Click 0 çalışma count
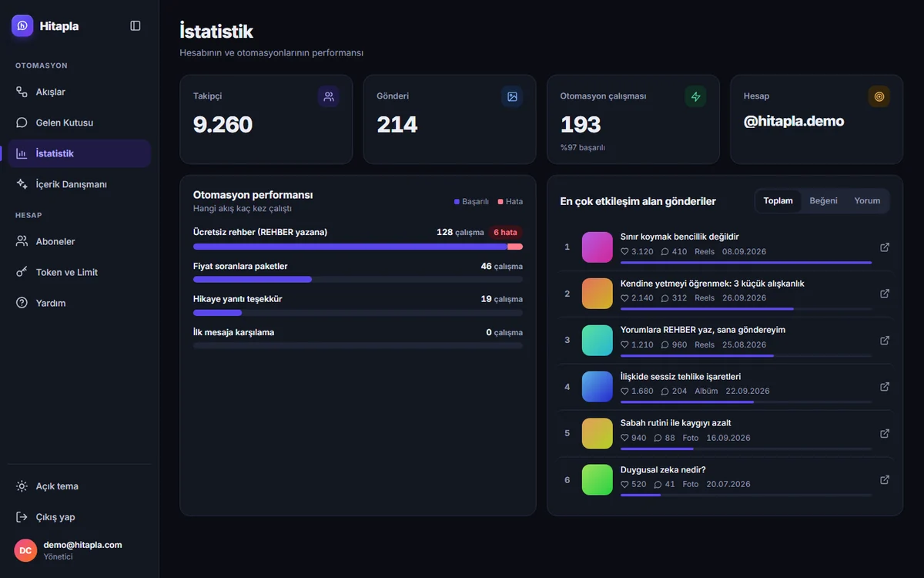924x578 pixels. [x=504, y=332]
